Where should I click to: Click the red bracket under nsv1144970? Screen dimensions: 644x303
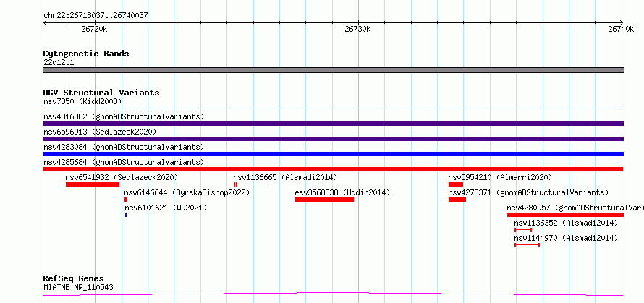(x=527, y=245)
